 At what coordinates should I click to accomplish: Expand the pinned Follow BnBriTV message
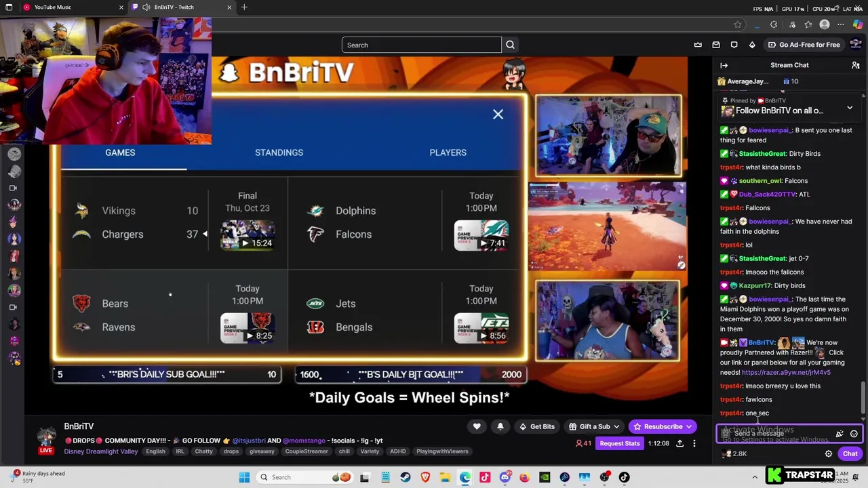click(x=850, y=108)
